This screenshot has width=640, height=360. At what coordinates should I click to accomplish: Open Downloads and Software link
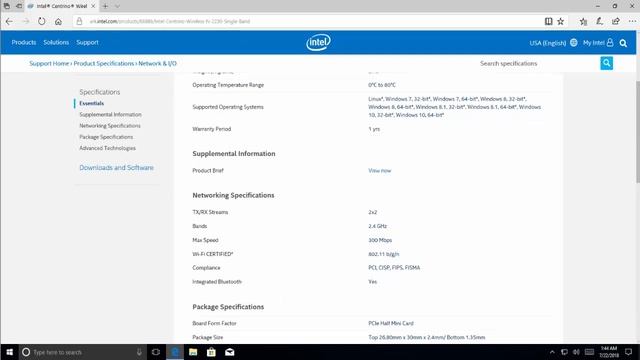click(x=116, y=168)
